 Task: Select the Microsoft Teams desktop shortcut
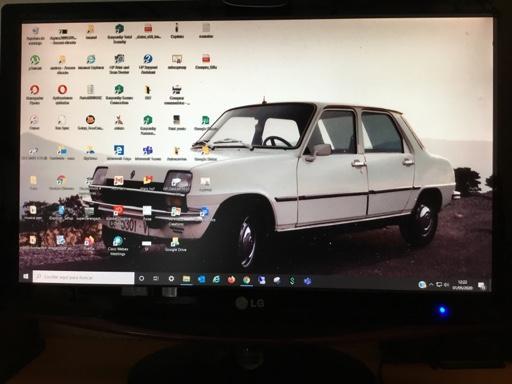pyautogui.click(x=148, y=153)
